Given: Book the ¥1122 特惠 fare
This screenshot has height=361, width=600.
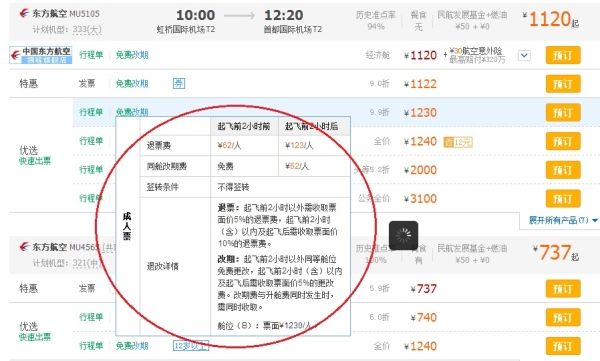Looking at the screenshot, I should (x=563, y=84).
